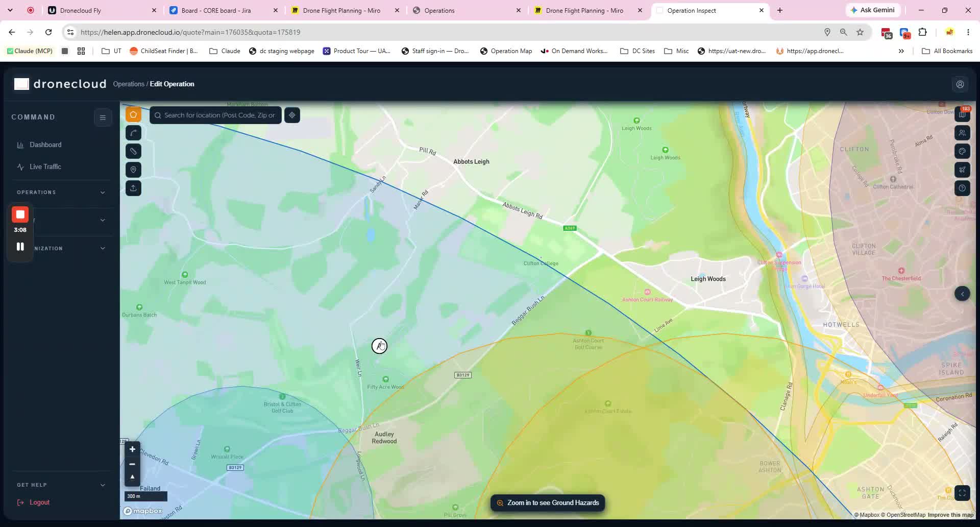
Task: Activate the ruler measure tool
Action: tap(133, 151)
